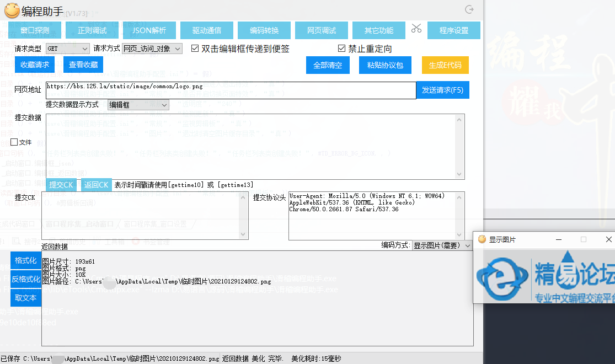Click into the 网页地址 URL field

229,90
